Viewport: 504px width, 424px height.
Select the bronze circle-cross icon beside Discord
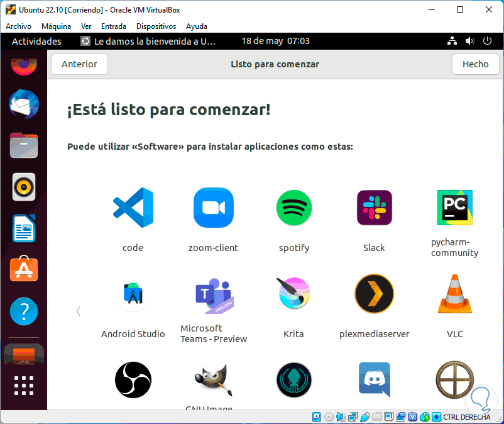click(455, 380)
